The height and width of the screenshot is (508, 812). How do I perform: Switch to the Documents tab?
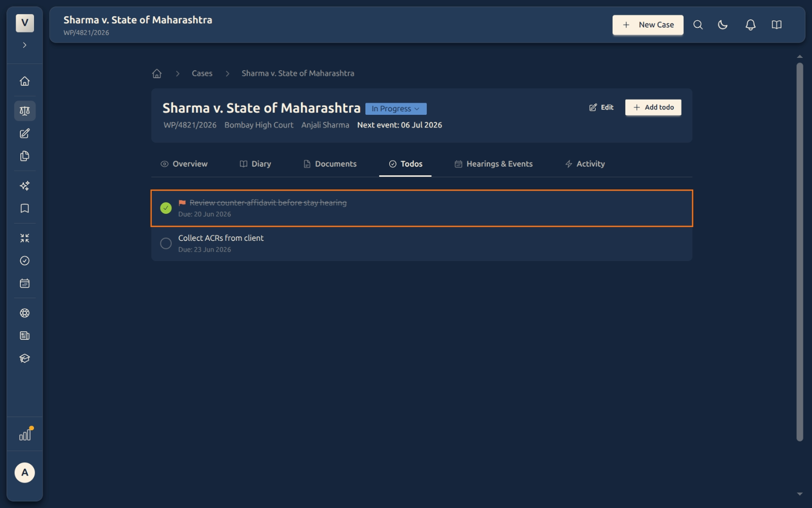click(x=330, y=164)
